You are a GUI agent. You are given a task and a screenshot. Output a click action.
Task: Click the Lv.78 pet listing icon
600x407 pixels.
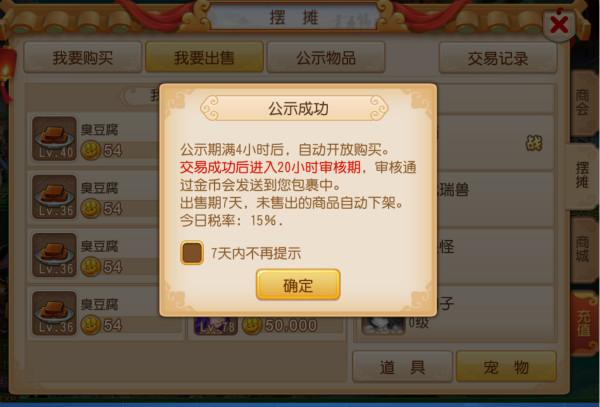pyautogui.click(x=216, y=326)
